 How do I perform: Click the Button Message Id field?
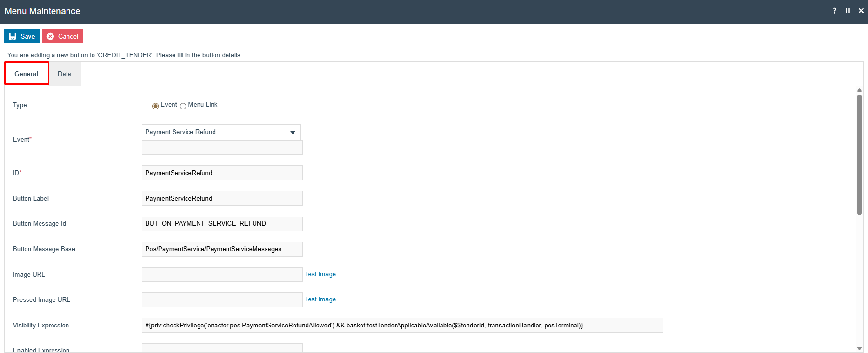(222, 223)
